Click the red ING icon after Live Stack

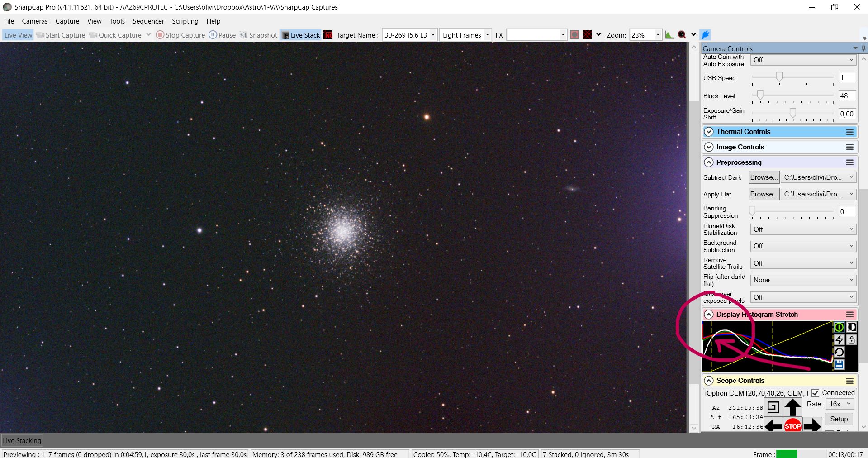328,35
